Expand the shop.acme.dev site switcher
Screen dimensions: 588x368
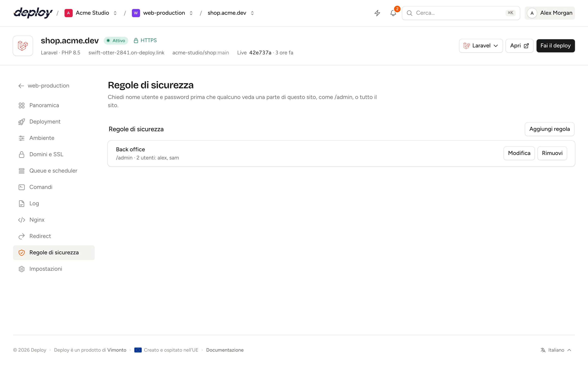[252, 13]
